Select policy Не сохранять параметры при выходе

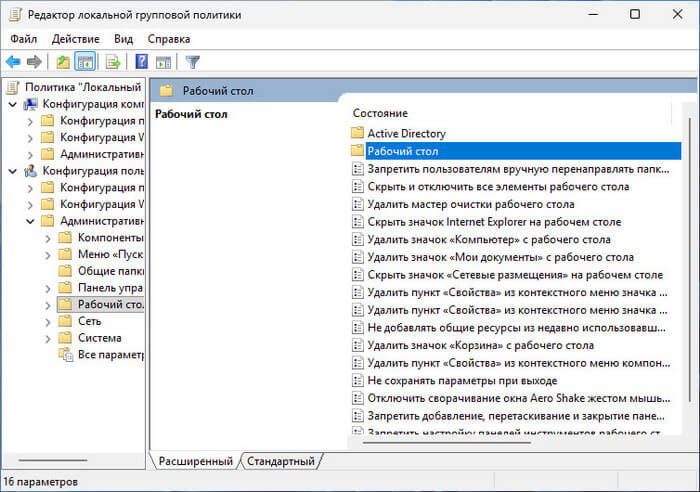[x=461, y=381]
